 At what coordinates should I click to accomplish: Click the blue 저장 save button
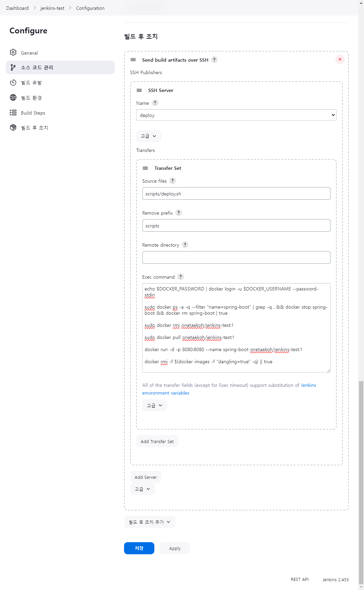[139, 548]
